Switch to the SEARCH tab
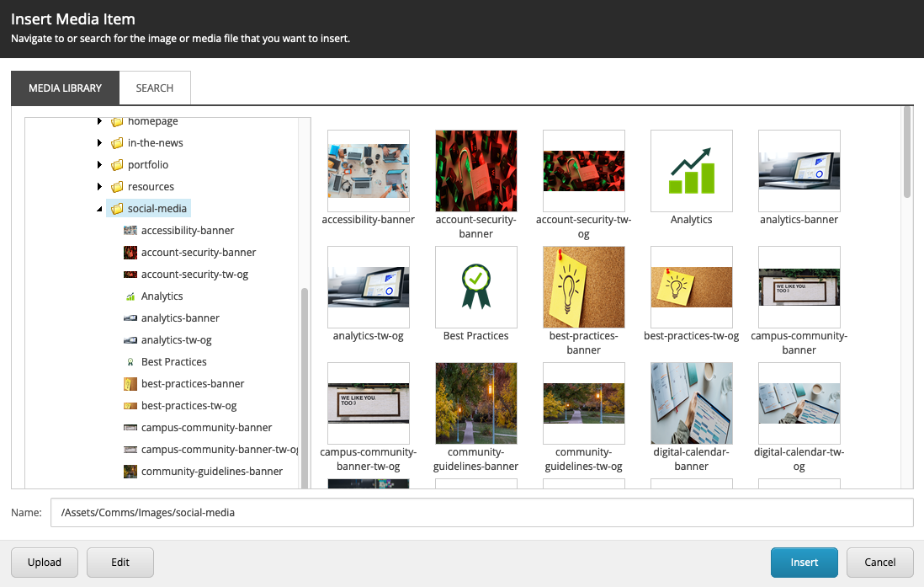The image size is (924, 587). pyautogui.click(x=155, y=88)
